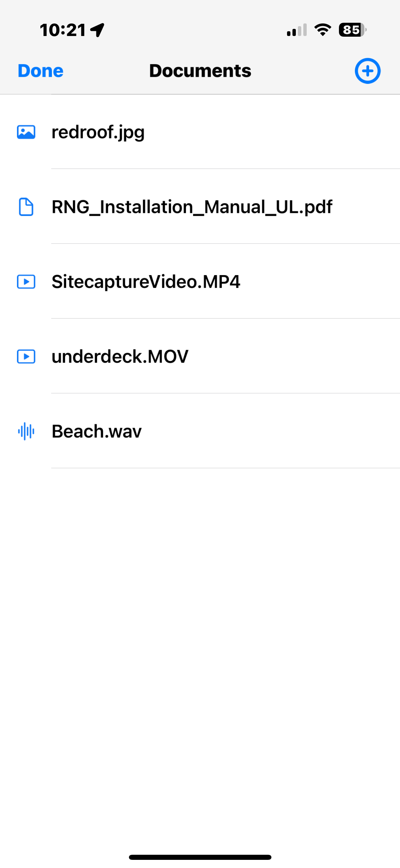The height and width of the screenshot is (868, 400).
Task: Tap Done to close Documents
Action: tap(40, 71)
